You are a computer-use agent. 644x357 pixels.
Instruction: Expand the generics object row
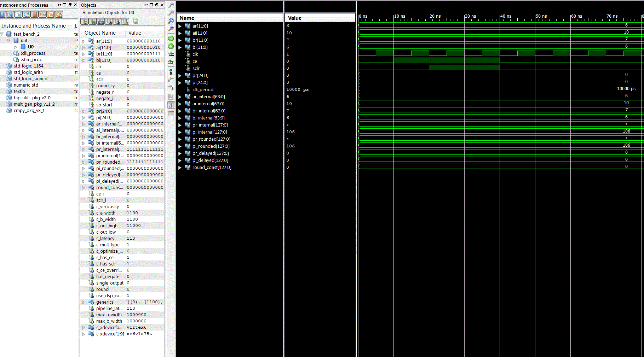click(84, 302)
